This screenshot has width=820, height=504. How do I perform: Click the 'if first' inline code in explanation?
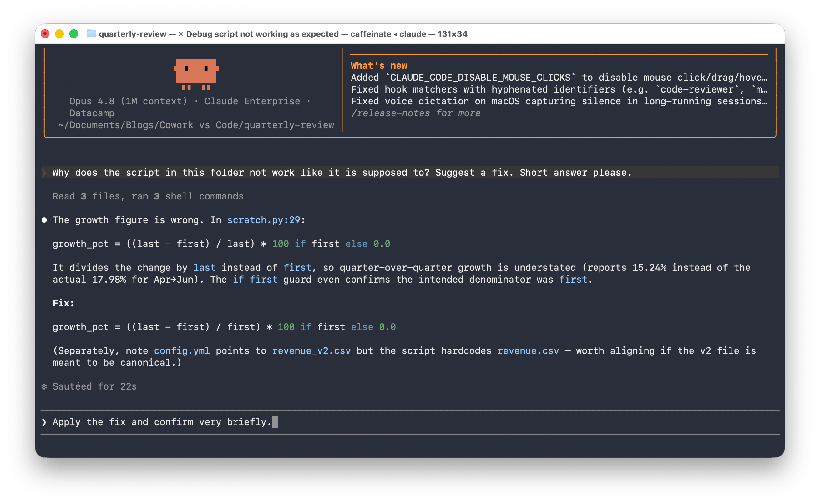(255, 279)
